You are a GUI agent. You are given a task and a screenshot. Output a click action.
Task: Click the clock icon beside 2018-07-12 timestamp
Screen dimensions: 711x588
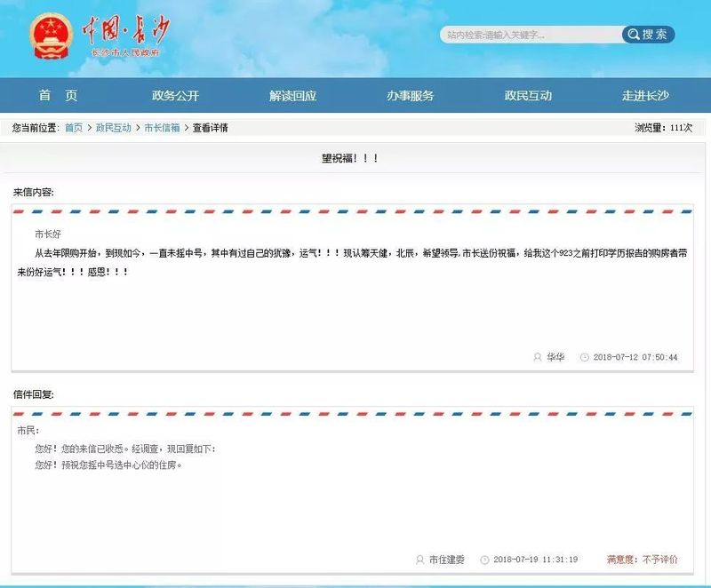[x=584, y=357]
